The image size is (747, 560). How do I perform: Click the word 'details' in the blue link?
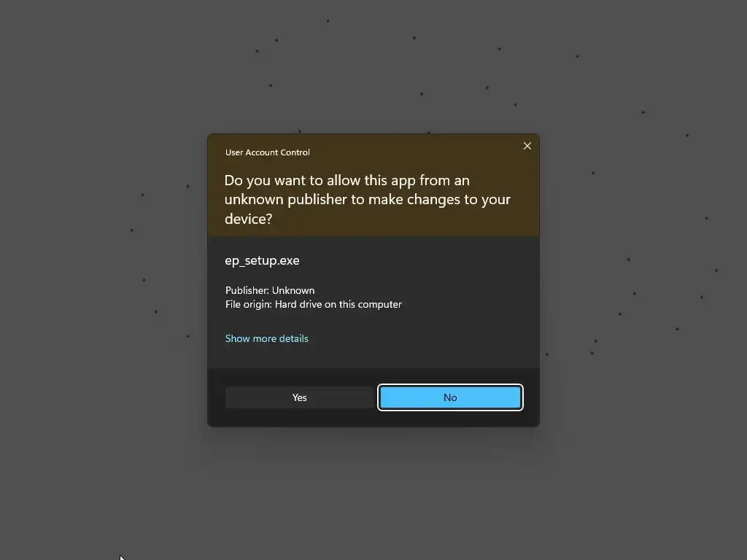293,338
